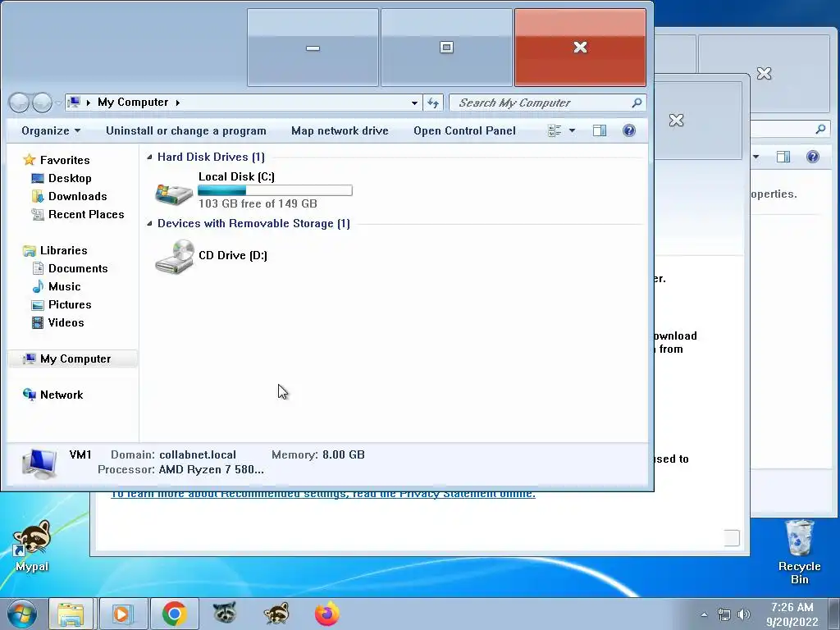Click Map network drive
Image resolution: width=840 pixels, height=630 pixels.
coord(340,130)
